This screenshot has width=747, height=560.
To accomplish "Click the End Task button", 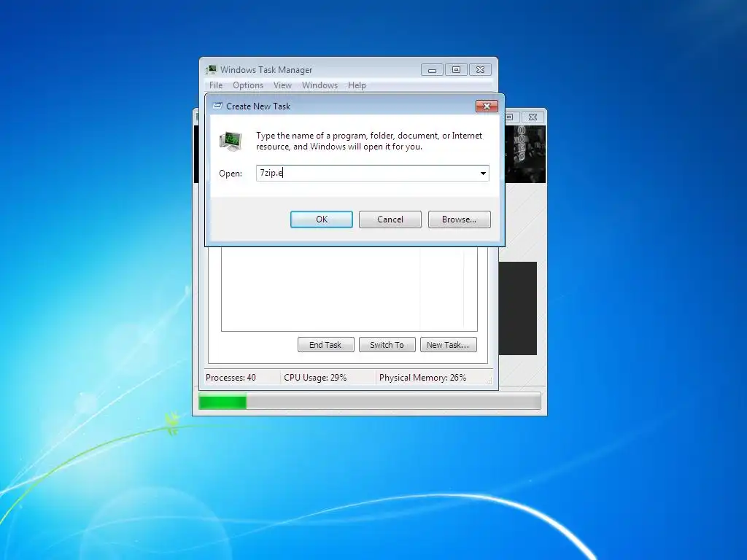I will click(x=326, y=345).
